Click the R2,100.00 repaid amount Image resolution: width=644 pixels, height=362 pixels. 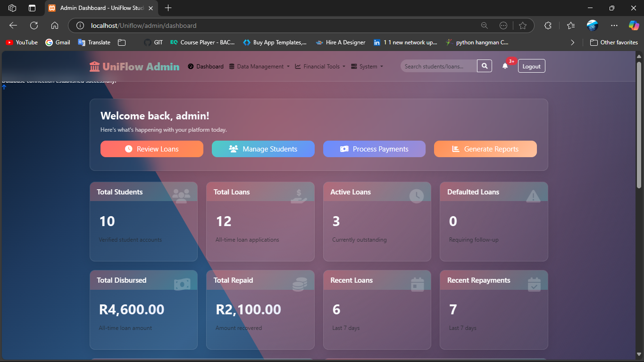pyautogui.click(x=249, y=310)
